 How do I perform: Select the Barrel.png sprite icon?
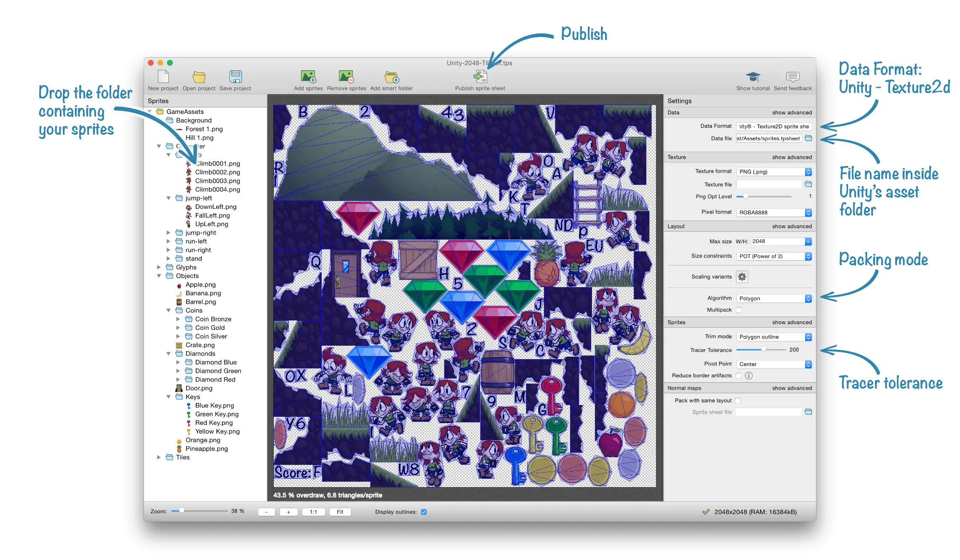(179, 302)
